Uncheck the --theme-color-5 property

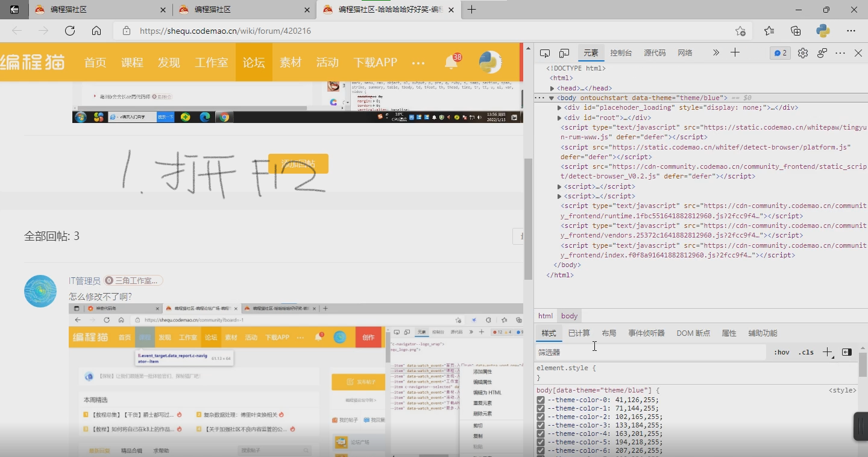(x=541, y=442)
